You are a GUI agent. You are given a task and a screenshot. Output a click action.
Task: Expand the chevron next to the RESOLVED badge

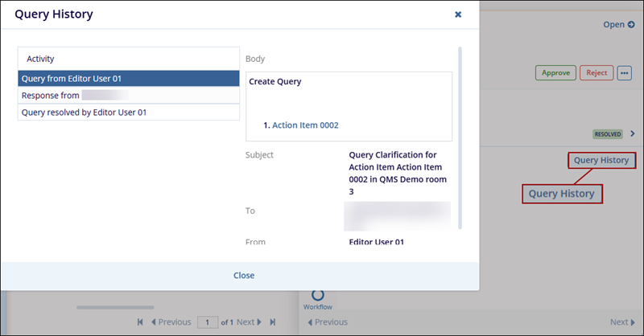(x=633, y=133)
